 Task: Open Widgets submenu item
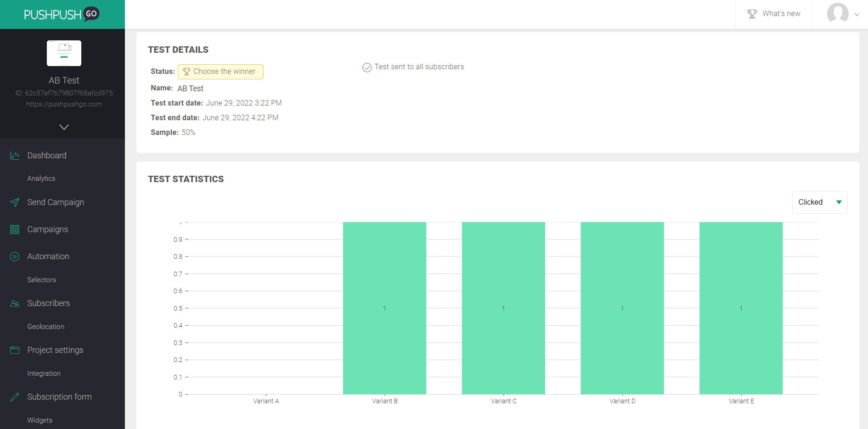click(x=40, y=420)
